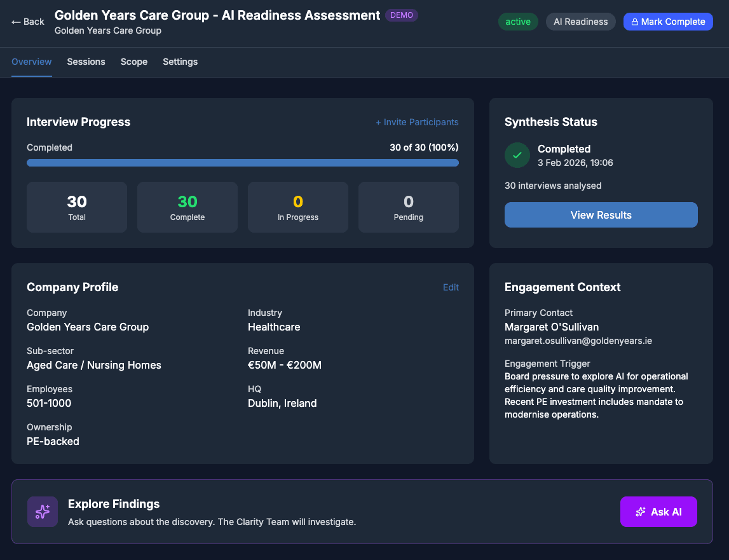729x560 pixels.
Task: Toggle the Mark Complete state
Action: [x=668, y=22]
